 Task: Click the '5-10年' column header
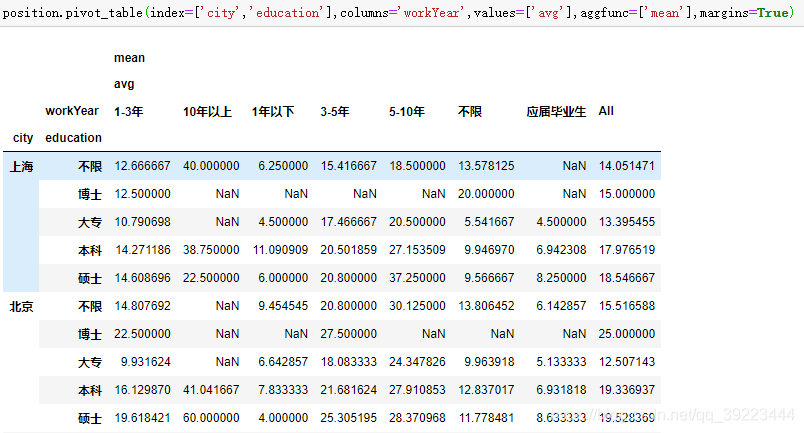[407, 111]
